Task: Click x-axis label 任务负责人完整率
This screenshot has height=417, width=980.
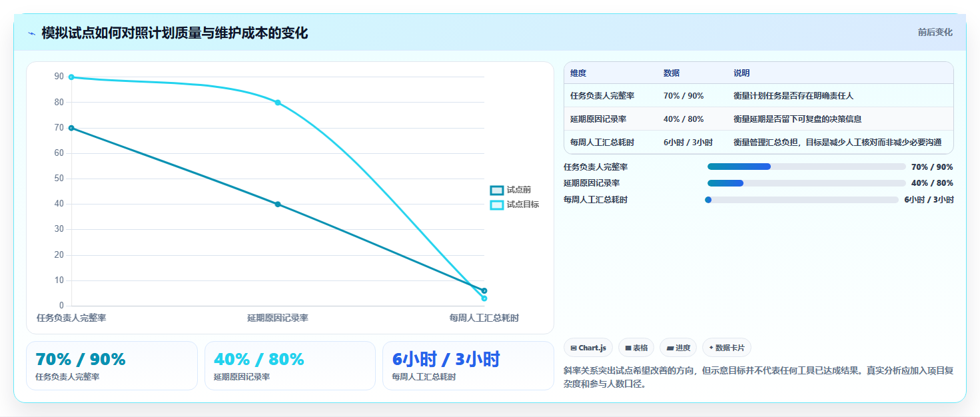Action: (x=71, y=318)
